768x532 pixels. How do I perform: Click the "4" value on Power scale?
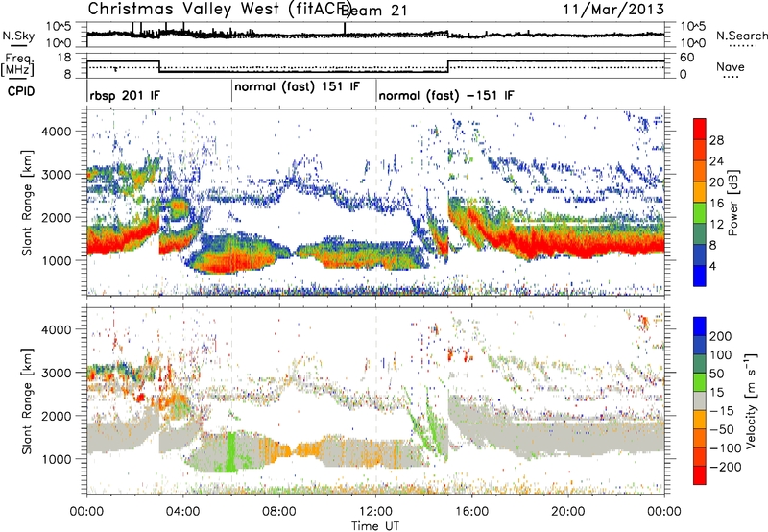713,267
